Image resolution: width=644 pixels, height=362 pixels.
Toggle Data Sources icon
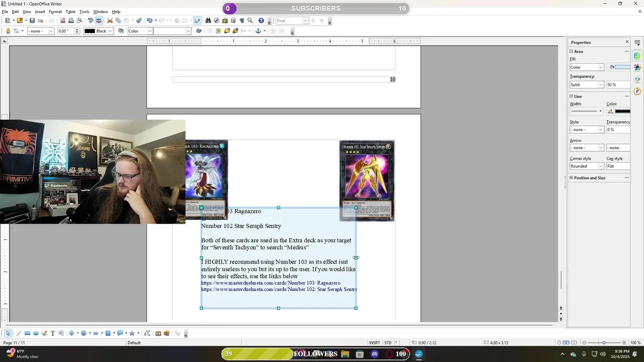pos(233,21)
